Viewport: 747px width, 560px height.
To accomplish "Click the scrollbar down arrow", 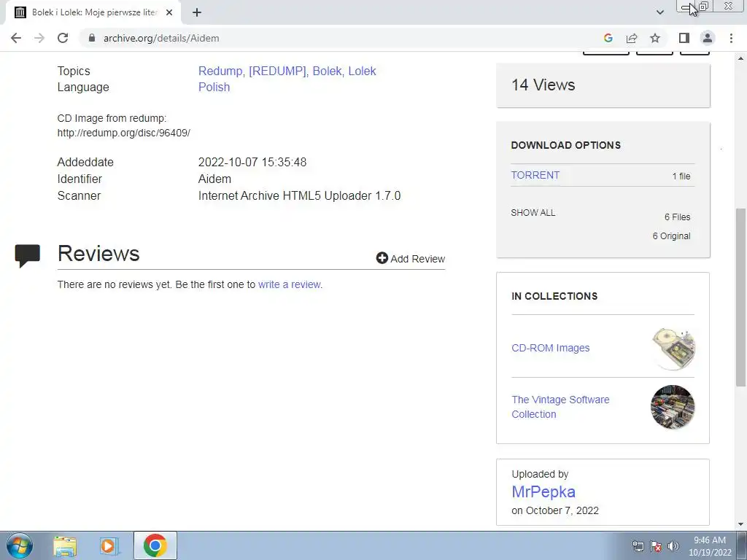I will point(741,524).
